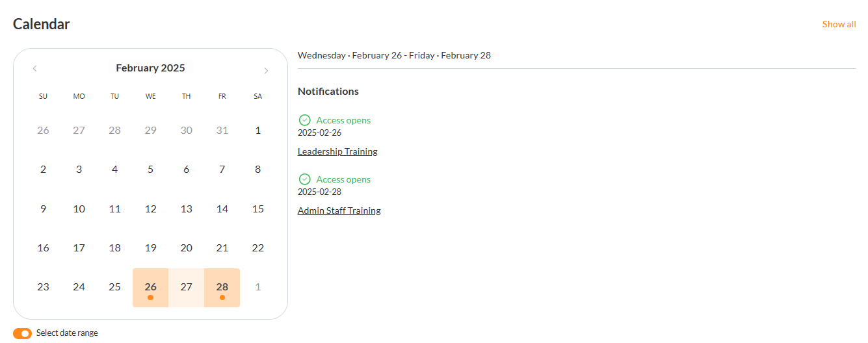Screen dimensions: 868x343
Task: Click the February 2025 month header
Action: (150, 68)
